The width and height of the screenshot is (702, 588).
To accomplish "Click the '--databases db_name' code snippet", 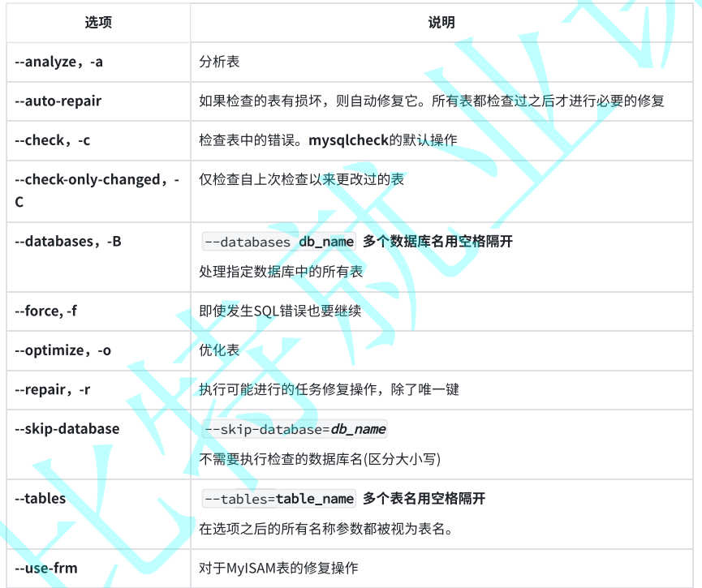I will pyautogui.click(x=279, y=242).
